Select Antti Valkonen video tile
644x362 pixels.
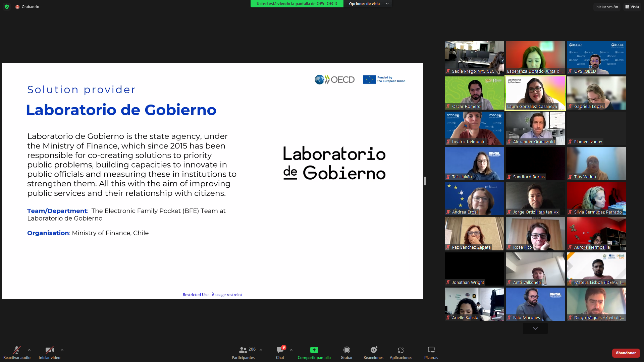click(x=535, y=269)
